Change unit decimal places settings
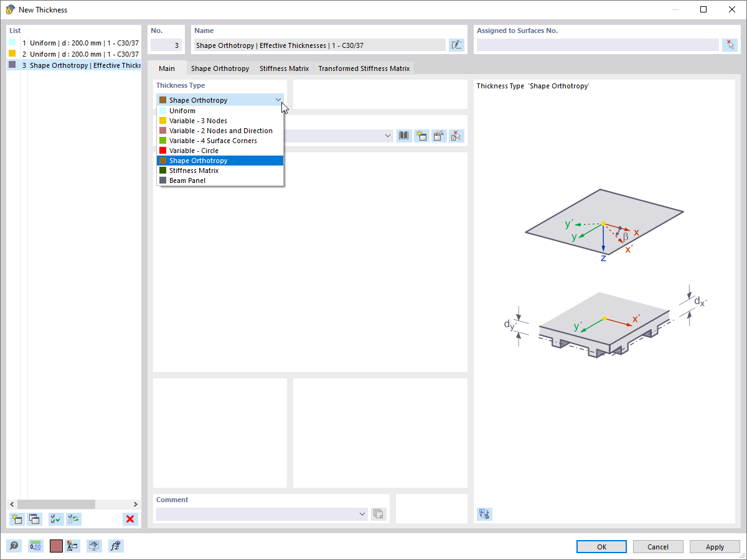 [35, 546]
